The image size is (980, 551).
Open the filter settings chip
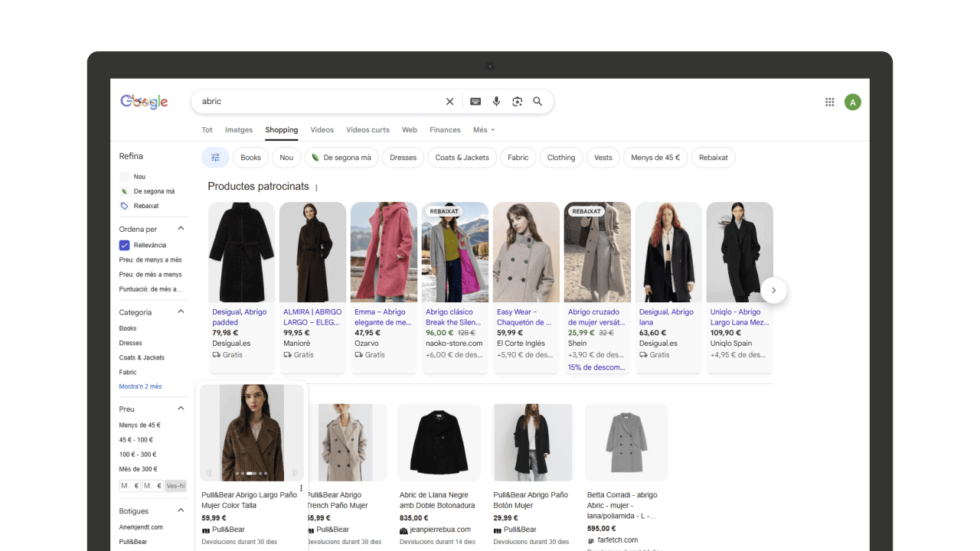click(215, 158)
